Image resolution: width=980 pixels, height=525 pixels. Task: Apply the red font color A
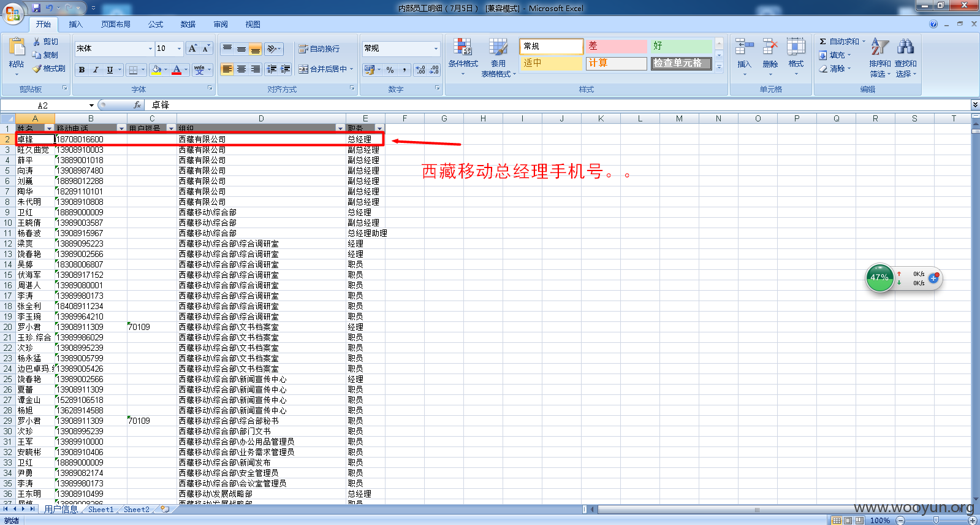(x=177, y=70)
